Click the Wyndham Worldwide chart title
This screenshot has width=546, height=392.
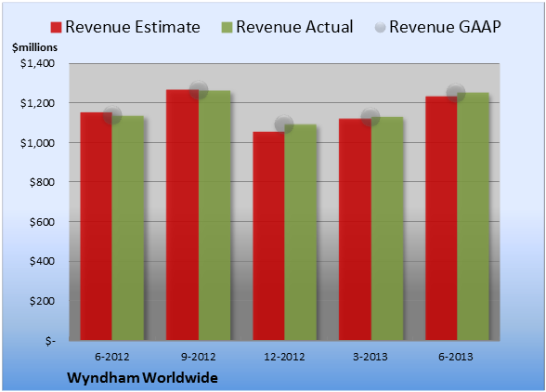[142, 378]
